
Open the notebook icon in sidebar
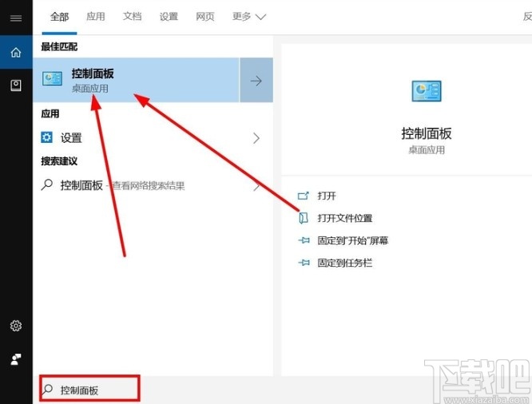(16, 85)
